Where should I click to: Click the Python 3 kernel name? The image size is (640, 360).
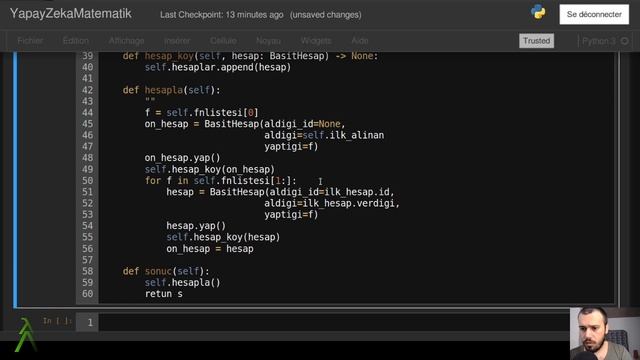[x=599, y=41]
